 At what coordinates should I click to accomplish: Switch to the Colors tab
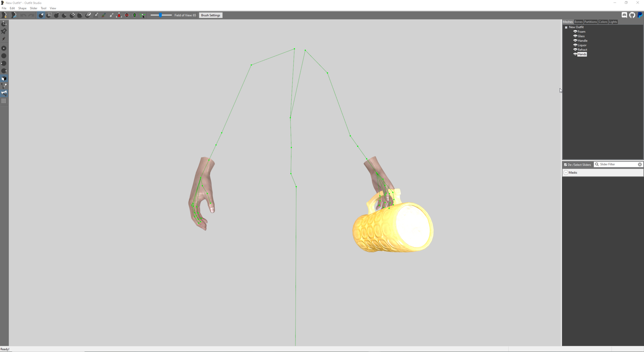603,22
